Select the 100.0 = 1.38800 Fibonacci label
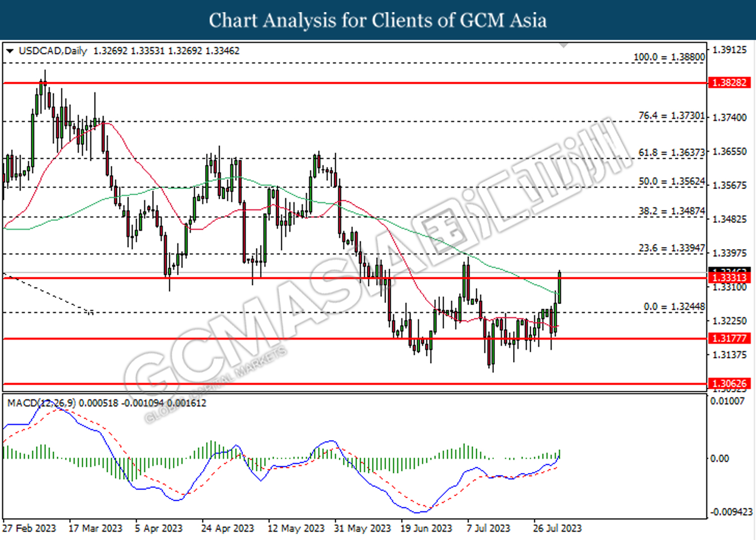Screen dimensions: 756x540 669,57
